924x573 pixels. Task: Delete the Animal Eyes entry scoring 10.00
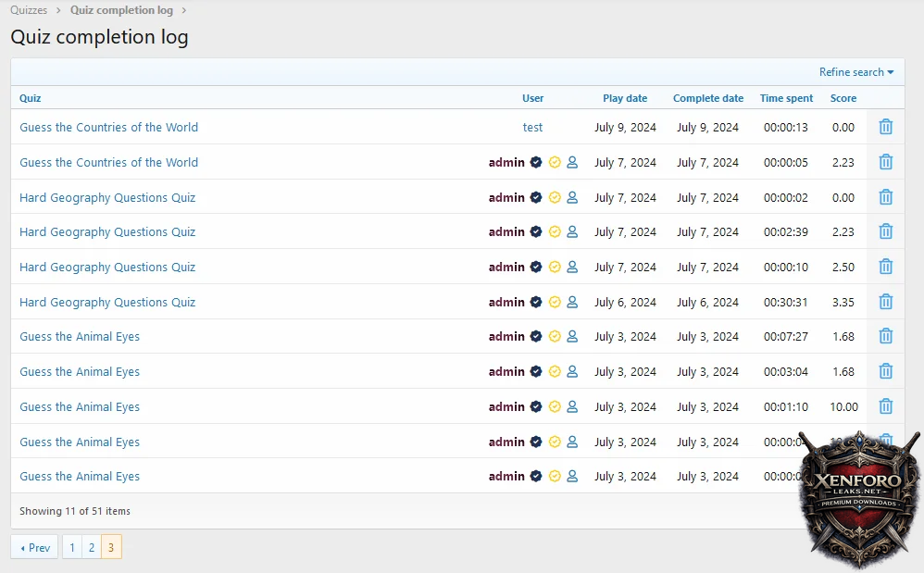pyautogui.click(x=885, y=406)
